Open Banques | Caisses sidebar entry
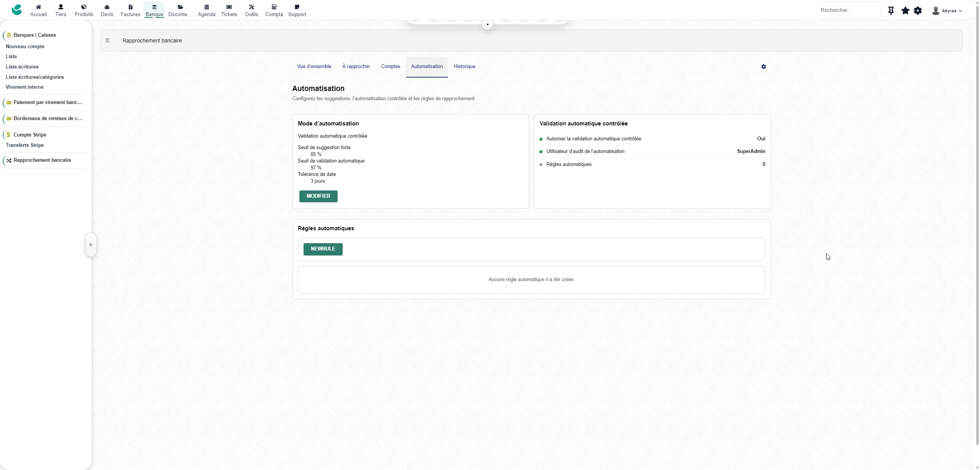The height and width of the screenshot is (470, 980). (x=34, y=35)
